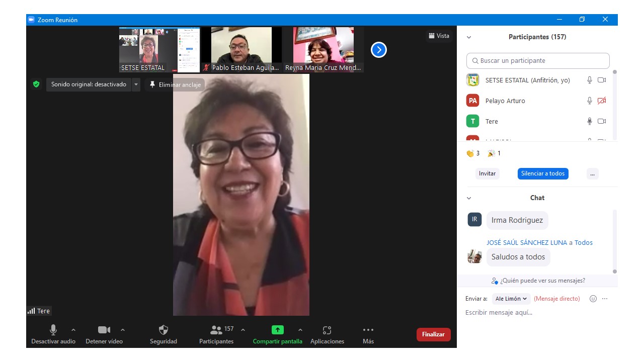644x362 pixels.
Task: Click the Finalizar meeting button
Action: [433, 334]
